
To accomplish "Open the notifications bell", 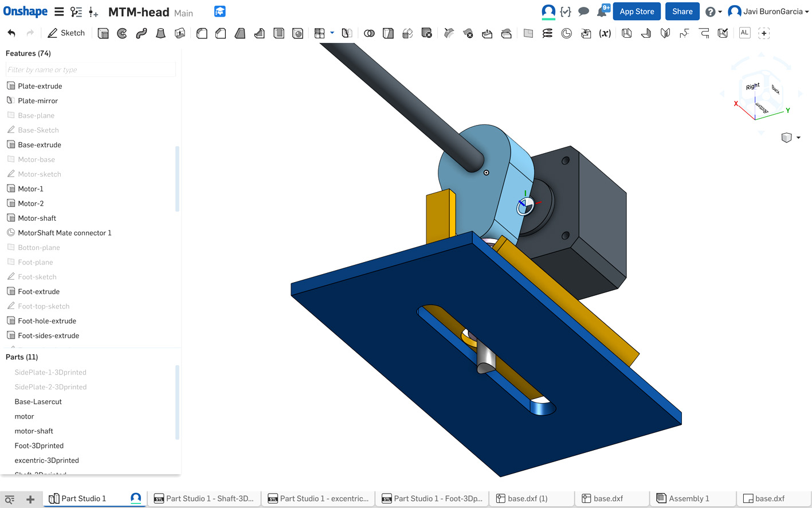I will point(602,11).
